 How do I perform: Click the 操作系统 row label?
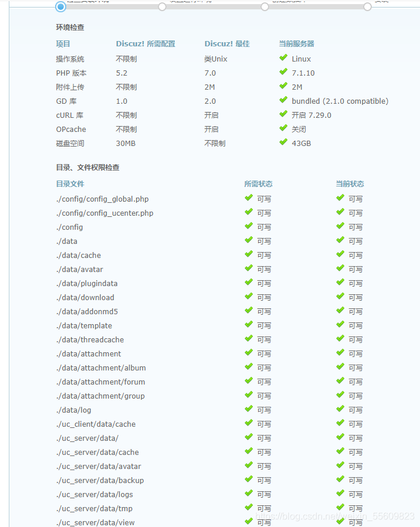click(70, 59)
